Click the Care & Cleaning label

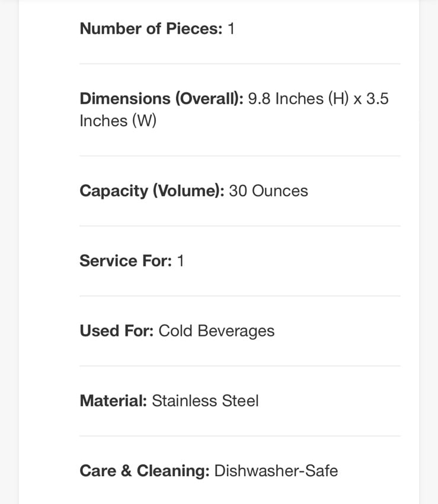pyautogui.click(x=145, y=471)
